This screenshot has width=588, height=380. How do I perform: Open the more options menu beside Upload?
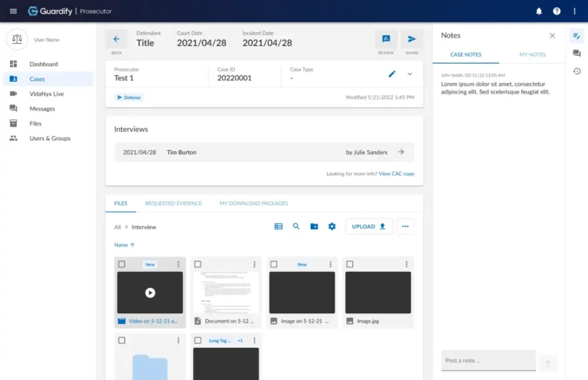point(405,226)
